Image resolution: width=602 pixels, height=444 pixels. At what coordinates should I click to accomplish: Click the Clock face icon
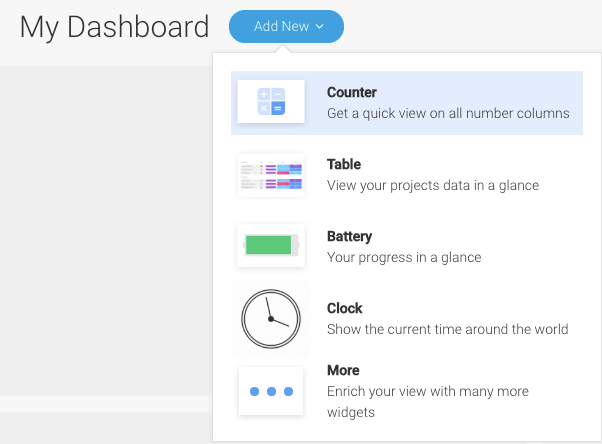pos(271,319)
